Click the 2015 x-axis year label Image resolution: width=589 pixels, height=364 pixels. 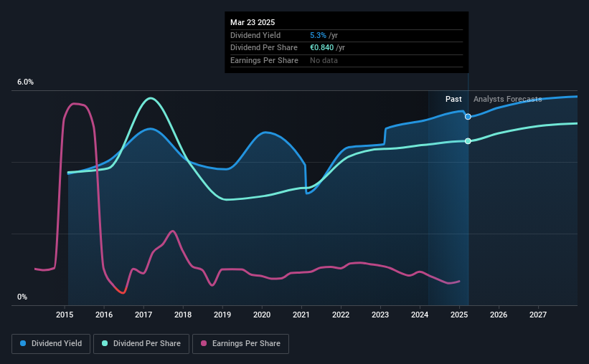click(x=65, y=315)
